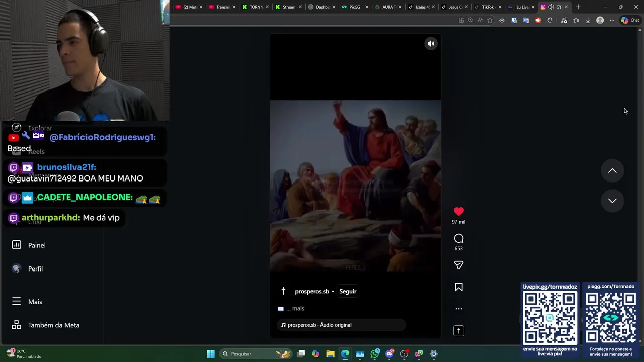Screen dimensions: 644x362
Task: Open the browser downloads arrow icon
Action: tap(588, 20)
